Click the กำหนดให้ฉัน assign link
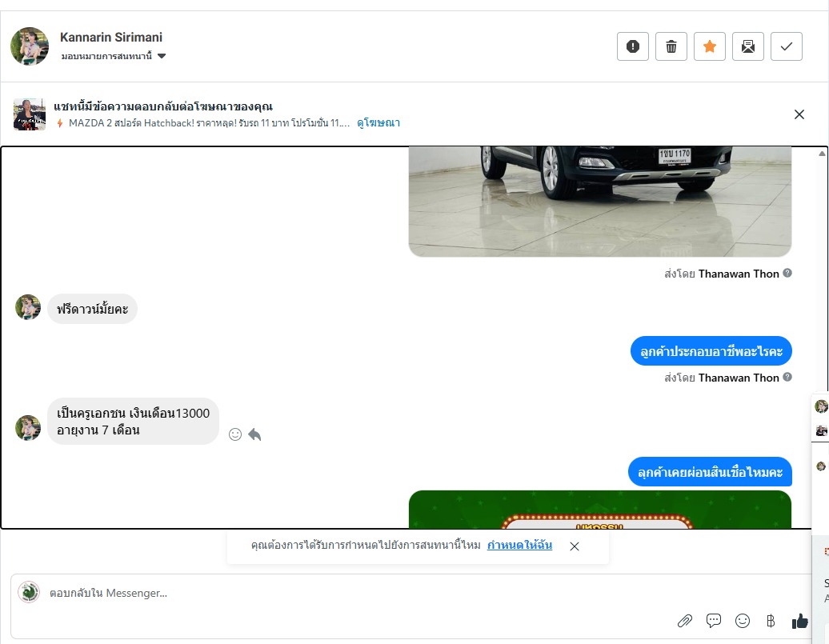The image size is (829, 644). pos(519,545)
